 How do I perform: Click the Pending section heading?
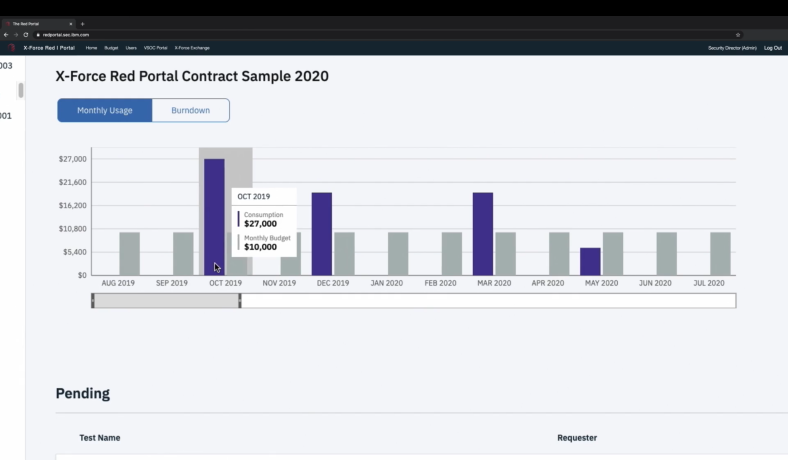[82, 393]
